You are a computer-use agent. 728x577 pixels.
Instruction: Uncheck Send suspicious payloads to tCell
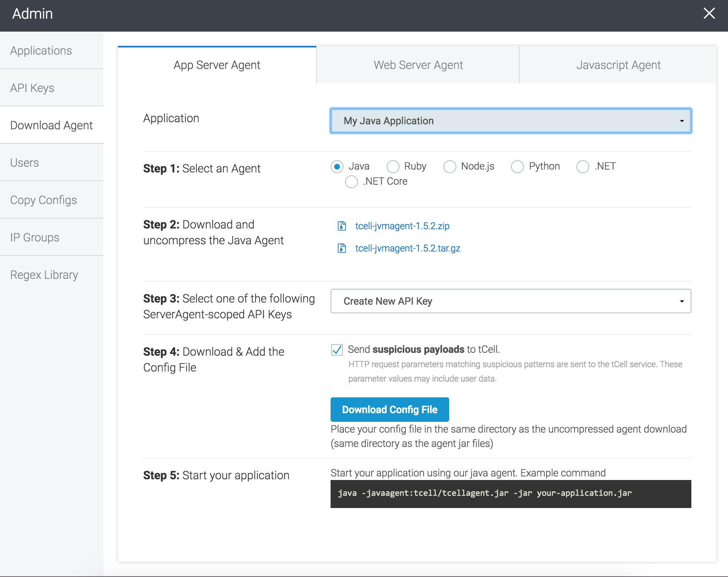337,350
